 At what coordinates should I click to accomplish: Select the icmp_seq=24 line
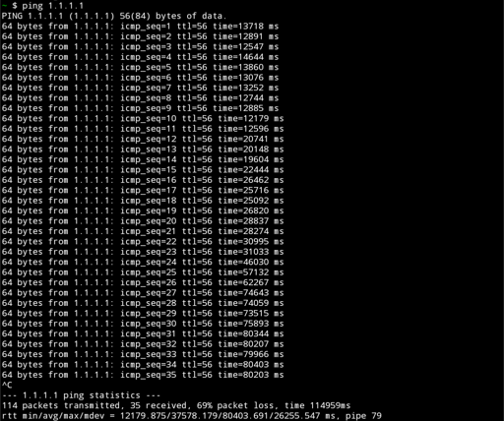(x=143, y=262)
